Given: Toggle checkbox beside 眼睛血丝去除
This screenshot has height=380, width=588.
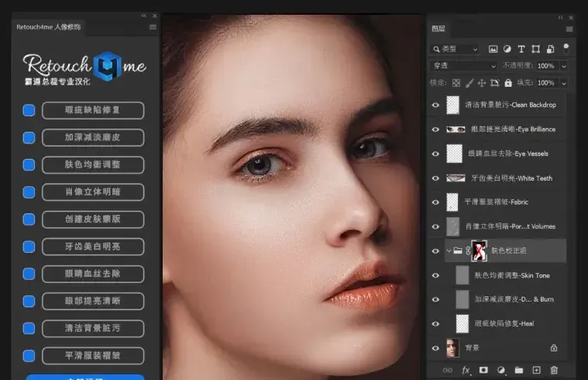Looking at the screenshot, I should (29, 274).
